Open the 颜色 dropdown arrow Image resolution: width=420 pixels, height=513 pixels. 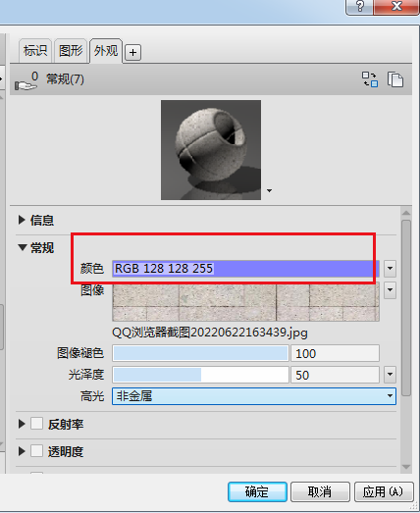pos(390,269)
